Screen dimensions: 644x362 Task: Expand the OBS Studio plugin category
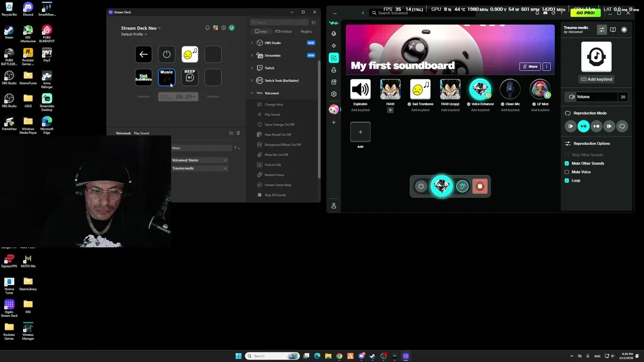pos(252,43)
